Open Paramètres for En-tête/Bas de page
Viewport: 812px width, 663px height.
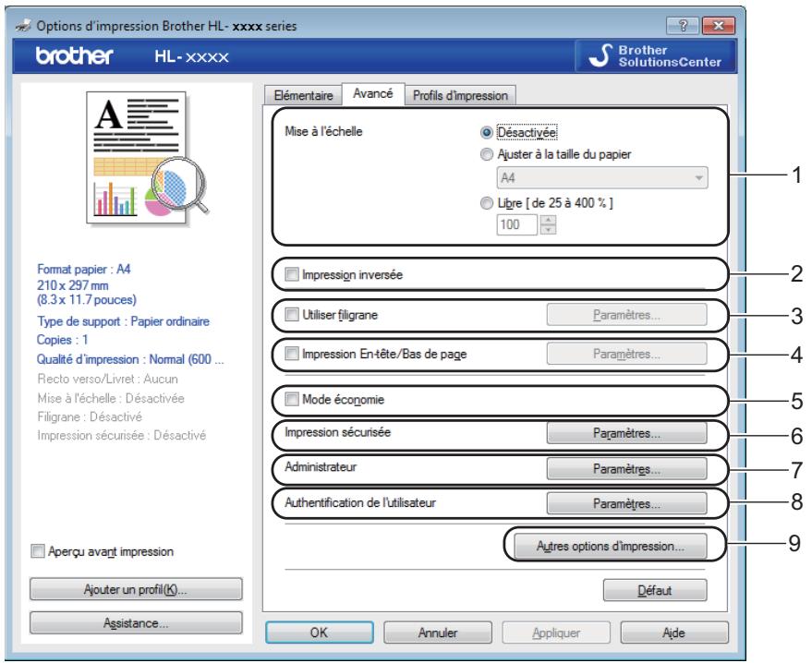(x=626, y=354)
